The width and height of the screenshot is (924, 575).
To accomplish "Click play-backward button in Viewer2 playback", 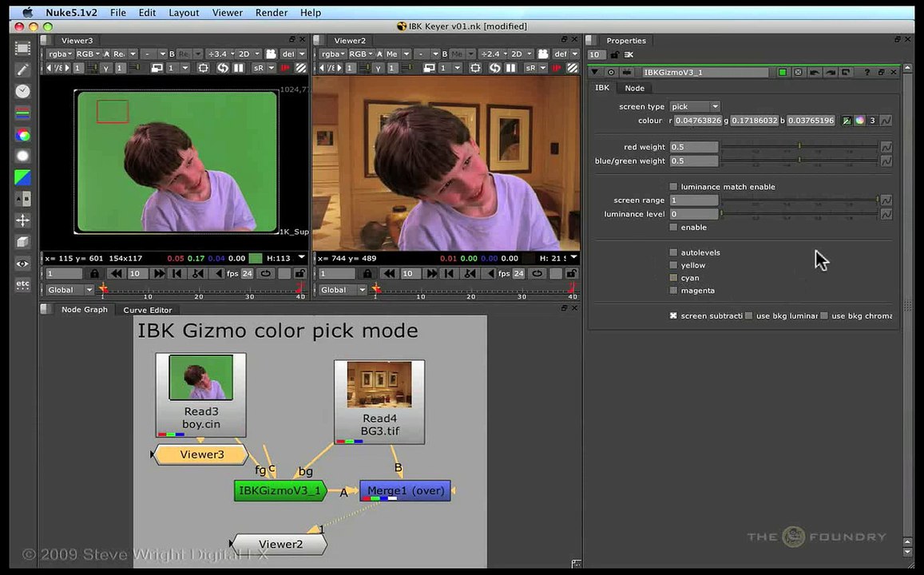I will click(x=491, y=273).
